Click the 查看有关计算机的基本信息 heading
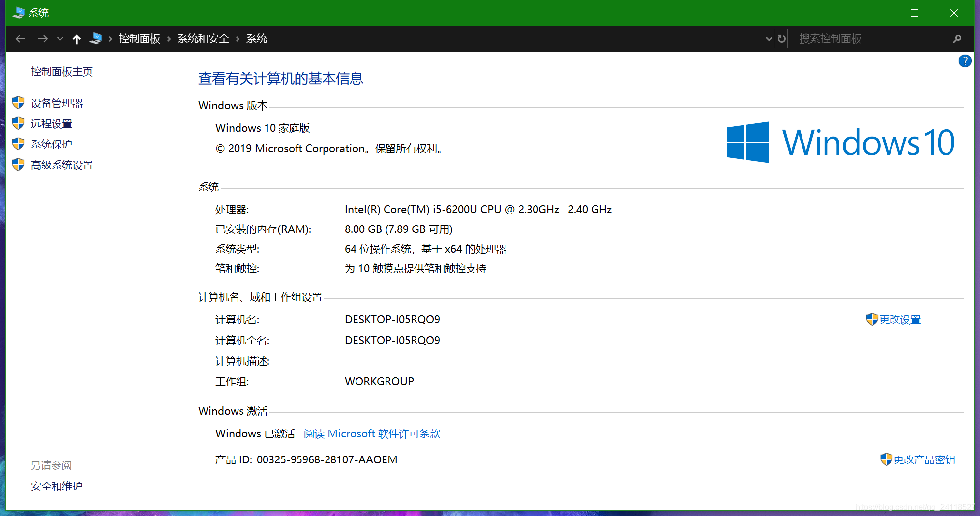This screenshot has height=516, width=980. point(281,79)
